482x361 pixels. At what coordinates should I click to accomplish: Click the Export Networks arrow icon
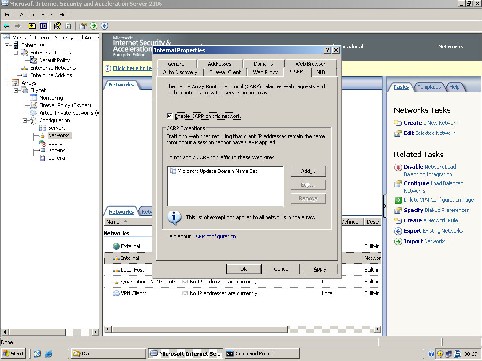point(398,231)
